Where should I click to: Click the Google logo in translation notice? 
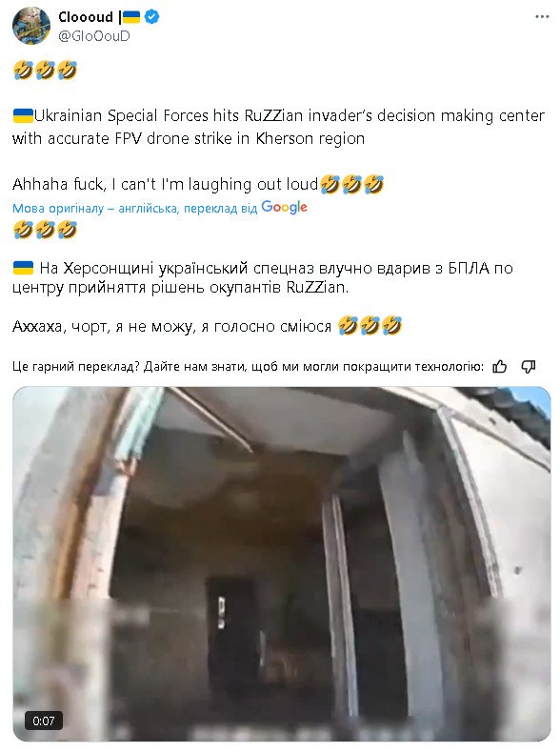click(x=285, y=208)
